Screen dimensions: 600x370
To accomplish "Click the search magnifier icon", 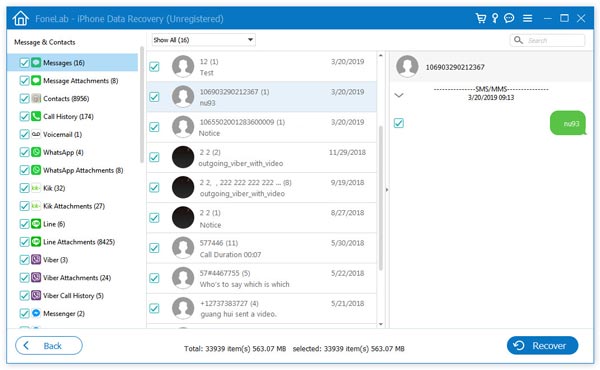I will pyautogui.click(x=518, y=40).
